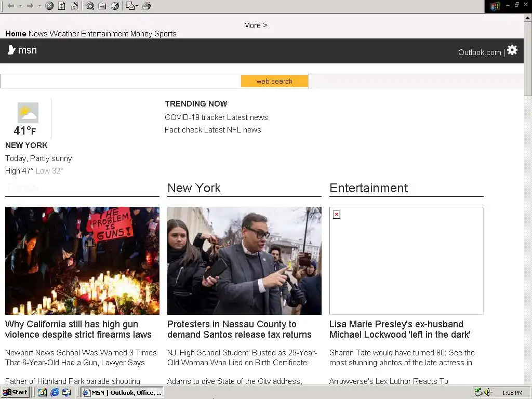Click the Show Desktop quick launch icon

(66, 393)
